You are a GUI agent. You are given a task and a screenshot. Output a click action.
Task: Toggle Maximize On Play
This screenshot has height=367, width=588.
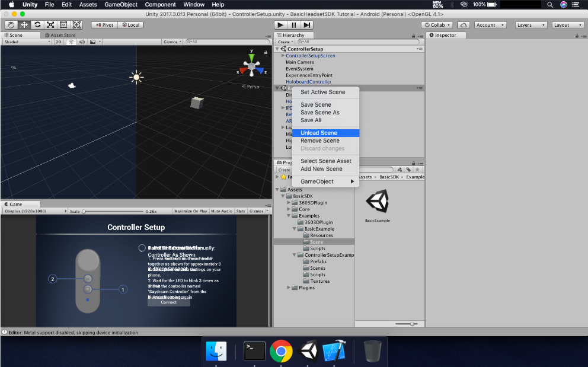(190, 211)
